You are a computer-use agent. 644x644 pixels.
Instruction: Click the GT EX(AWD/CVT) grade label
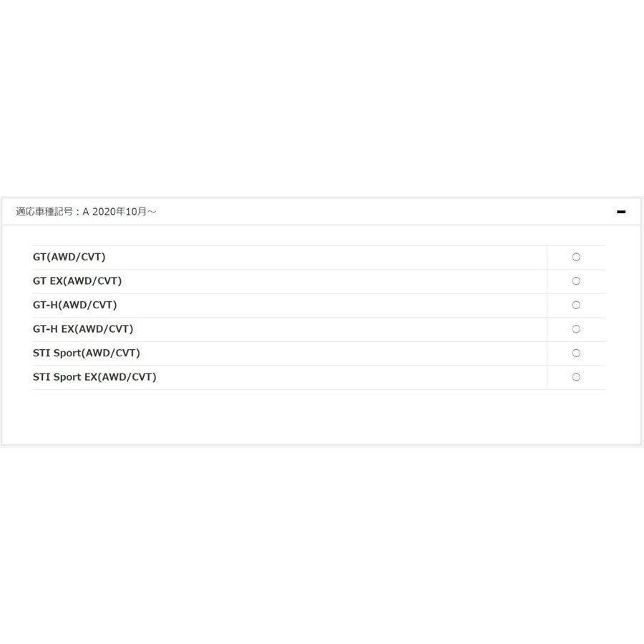(x=77, y=281)
